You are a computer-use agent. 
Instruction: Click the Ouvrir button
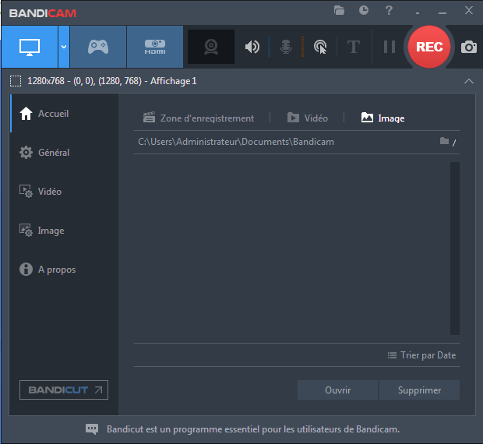pos(337,390)
